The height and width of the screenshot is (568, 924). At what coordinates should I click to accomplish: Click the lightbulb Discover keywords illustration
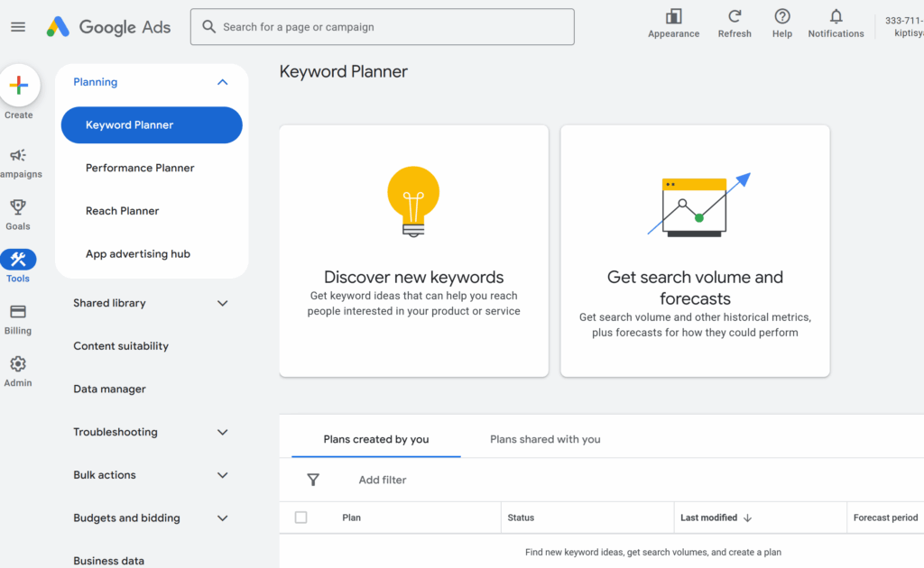point(413,202)
